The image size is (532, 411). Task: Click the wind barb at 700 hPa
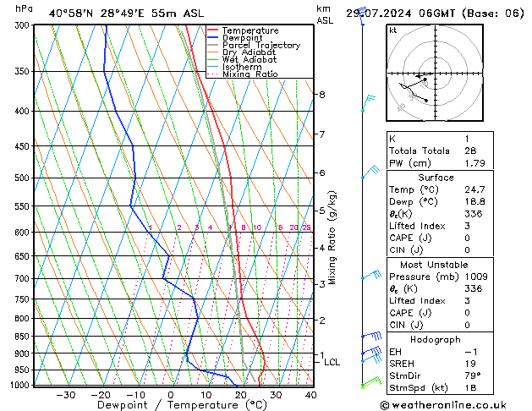371,274
